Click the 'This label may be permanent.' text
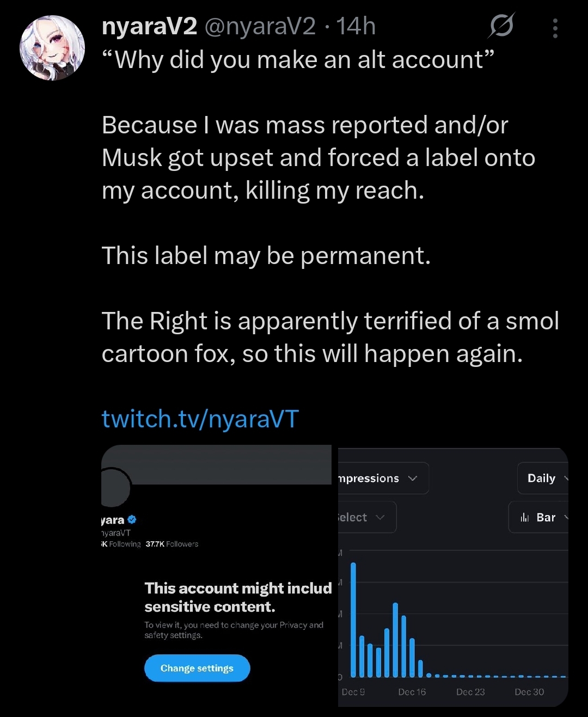Viewport: 588px width, 717px height. (266, 256)
